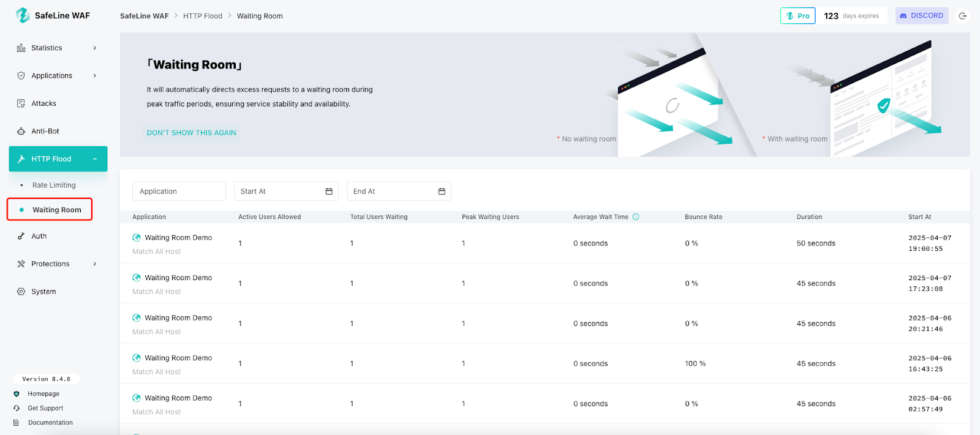The image size is (980, 435).
Task: Click the 2025-04-07 17:23:08 timestamp
Action: [930, 283]
